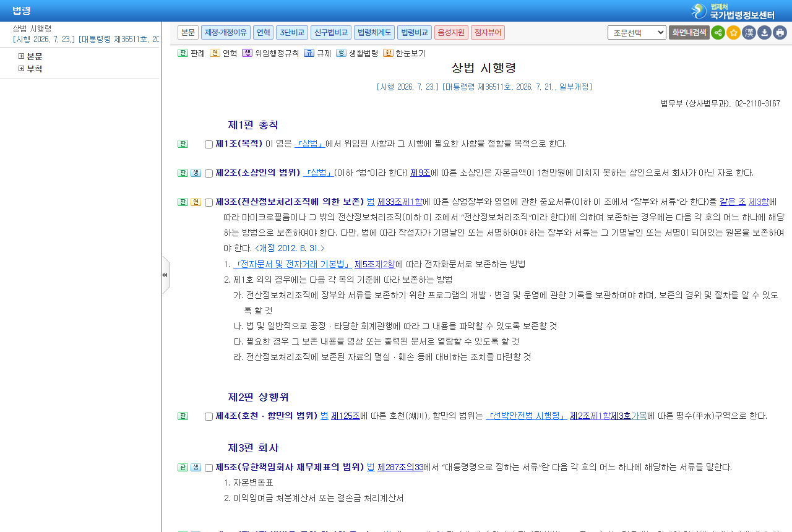Open the 3단비교 tab
This screenshot has height=532, width=792.
click(292, 33)
